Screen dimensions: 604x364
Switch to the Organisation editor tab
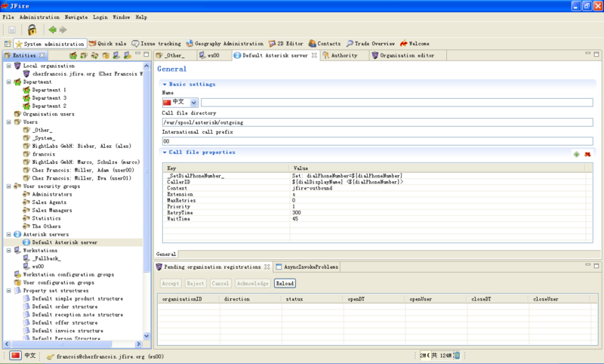click(406, 55)
